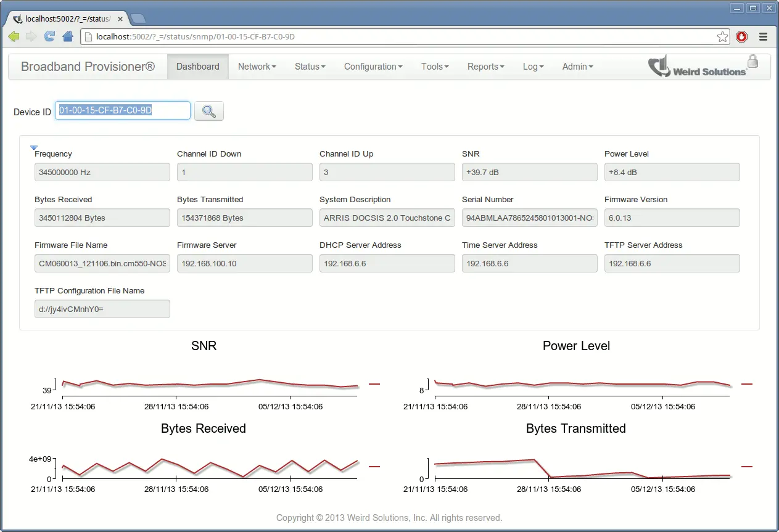Click the browser forward arrow
779x532 pixels.
(x=30, y=36)
